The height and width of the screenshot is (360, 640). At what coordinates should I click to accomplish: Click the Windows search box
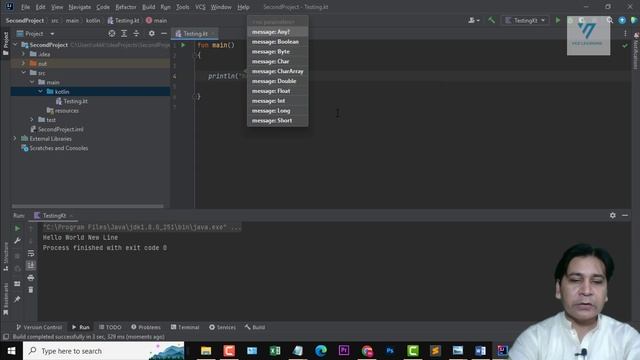pos(104,351)
